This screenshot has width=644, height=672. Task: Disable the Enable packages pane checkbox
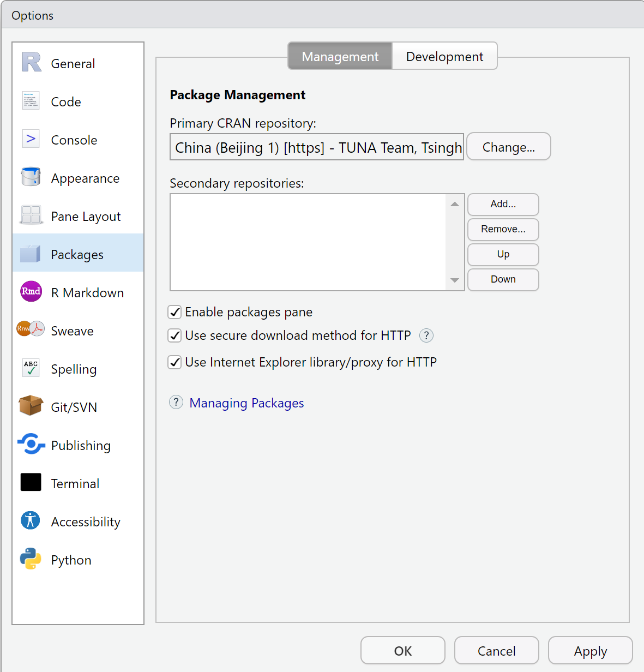pos(174,312)
